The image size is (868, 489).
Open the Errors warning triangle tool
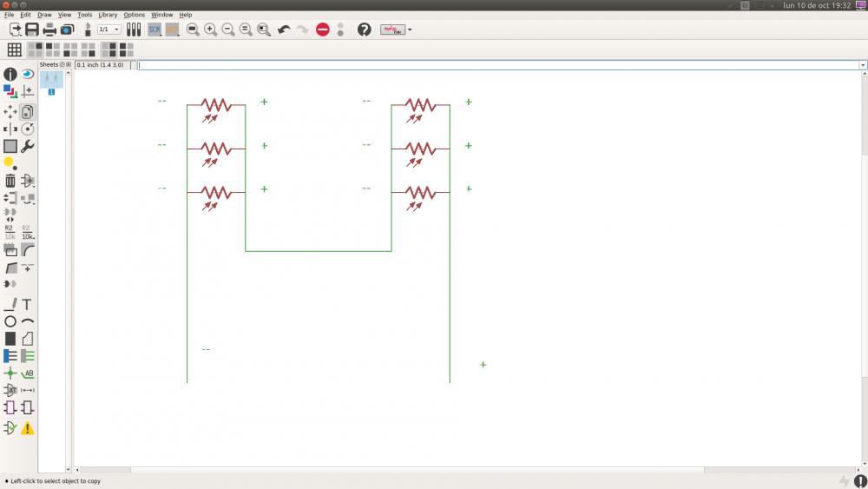tap(27, 427)
